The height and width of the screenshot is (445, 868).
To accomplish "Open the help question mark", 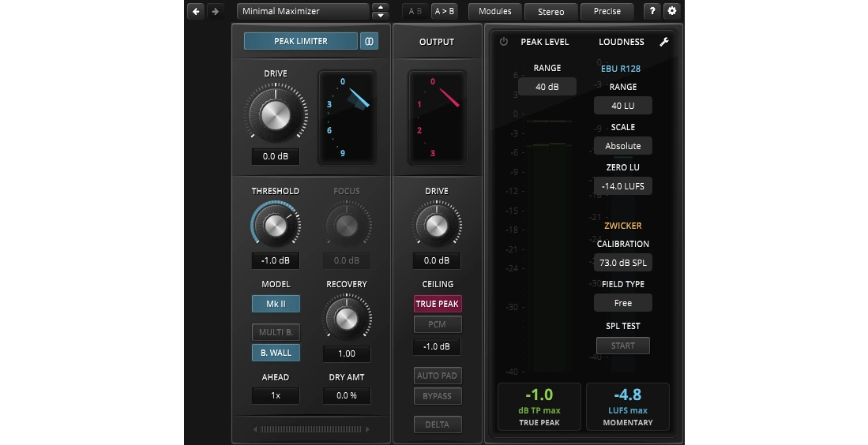I will pyautogui.click(x=652, y=11).
